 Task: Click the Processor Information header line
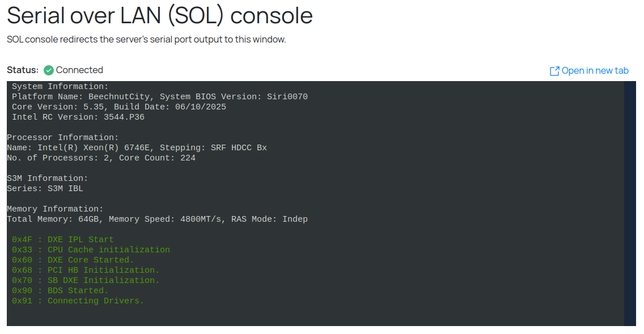(62, 138)
